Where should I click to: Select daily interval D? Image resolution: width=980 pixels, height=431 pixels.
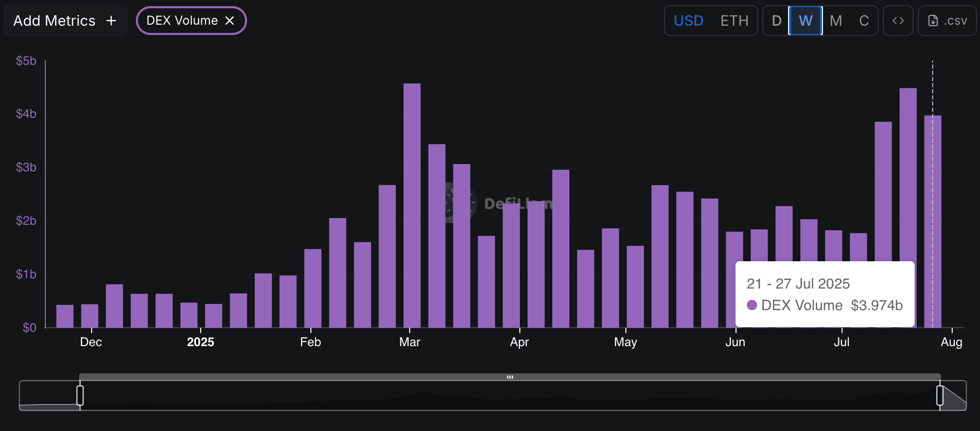pyautogui.click(x=776, y=21)
